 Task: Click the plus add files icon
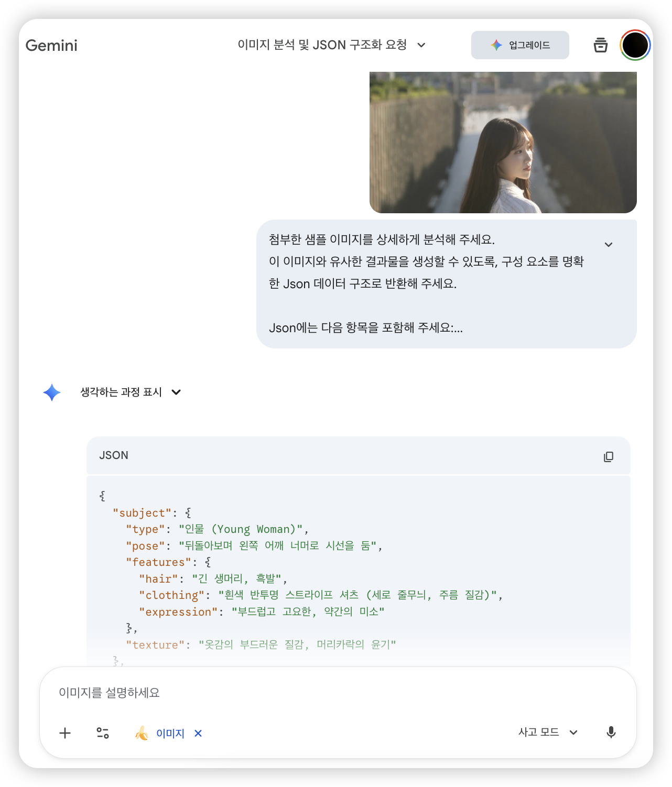point(65,733)
